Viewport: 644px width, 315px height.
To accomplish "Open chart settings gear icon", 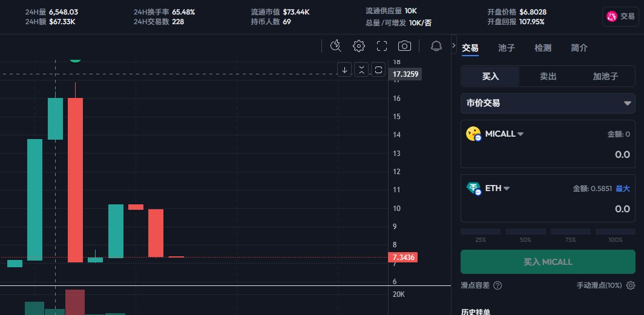I will (x=359, y=46).
